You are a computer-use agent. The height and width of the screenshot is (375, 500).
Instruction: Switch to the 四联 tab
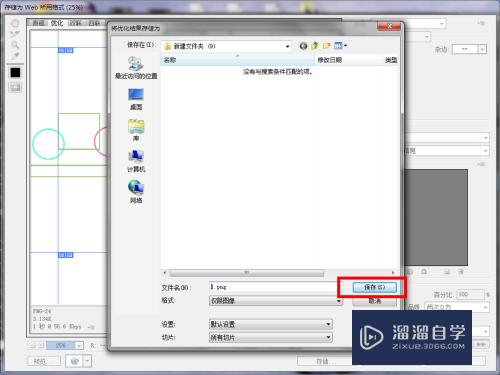click(94, 23)
